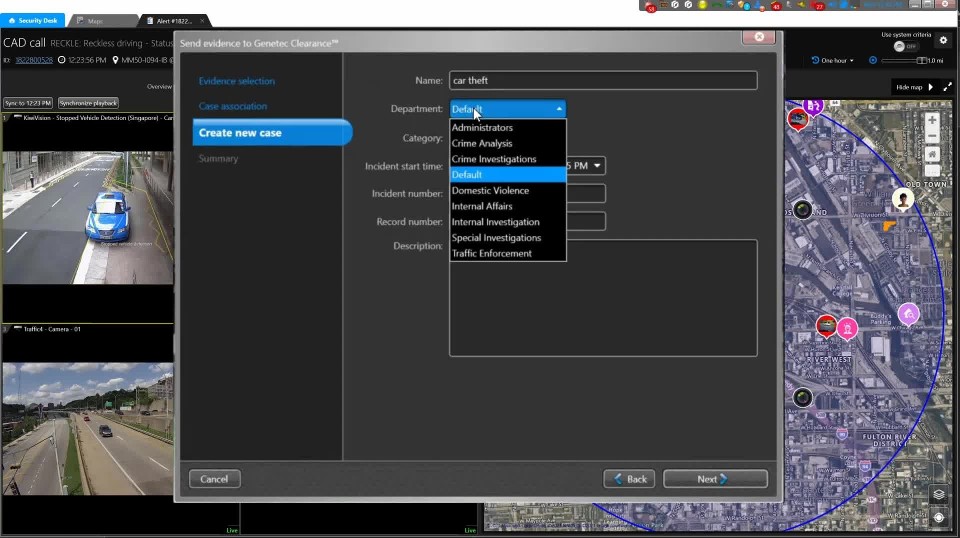Image resolution: width=960 pixels, height=538 pixels.
Task: Select the highlighted Default department option
Action: coord(508,174)
